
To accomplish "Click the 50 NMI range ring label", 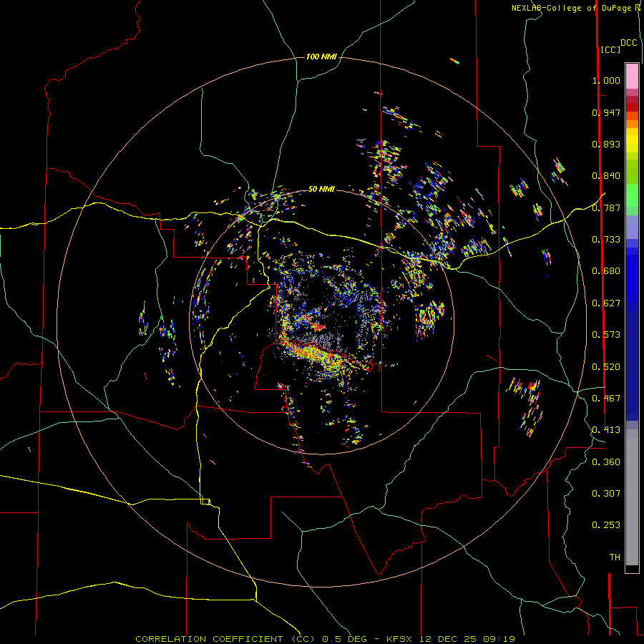I will (321, 189).
